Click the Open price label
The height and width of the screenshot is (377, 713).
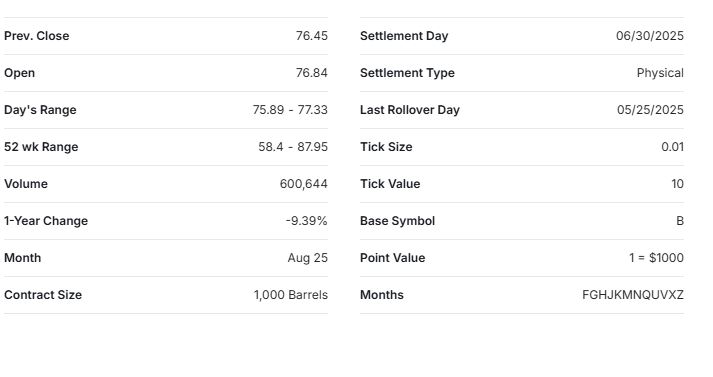click(20, 73)
